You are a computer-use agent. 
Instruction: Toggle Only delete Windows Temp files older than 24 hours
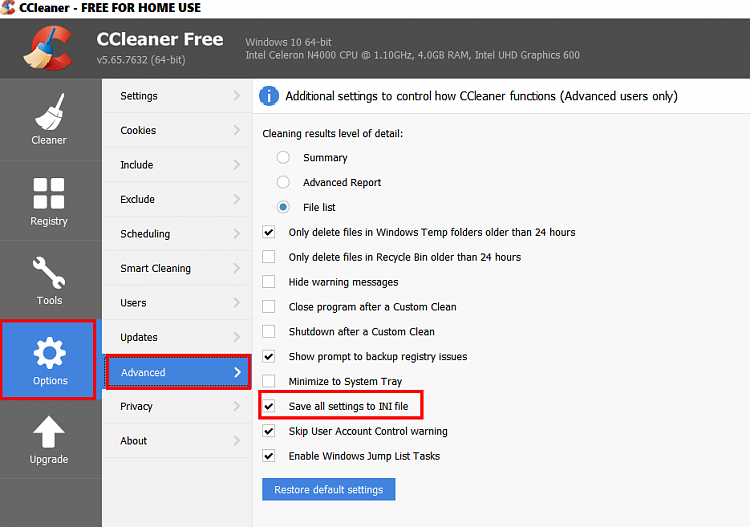coord(269,232)
